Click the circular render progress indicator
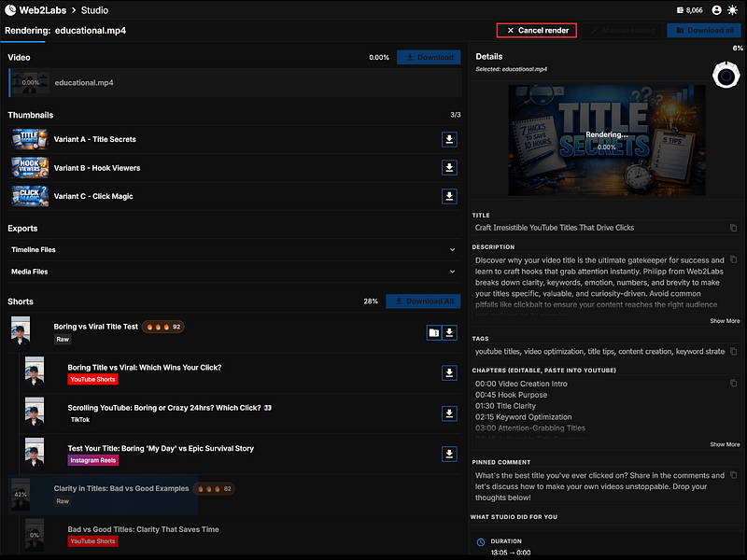747x560 pixels. pos(726,76)
